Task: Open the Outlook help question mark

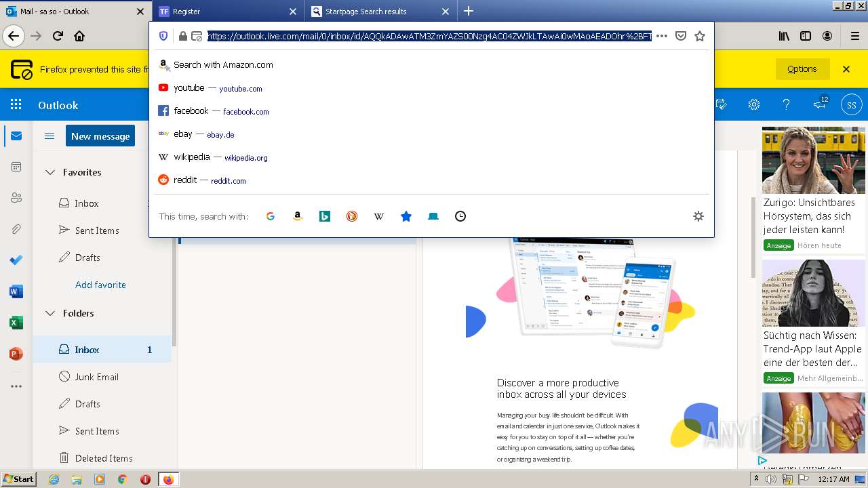Action: click(787, 105)
